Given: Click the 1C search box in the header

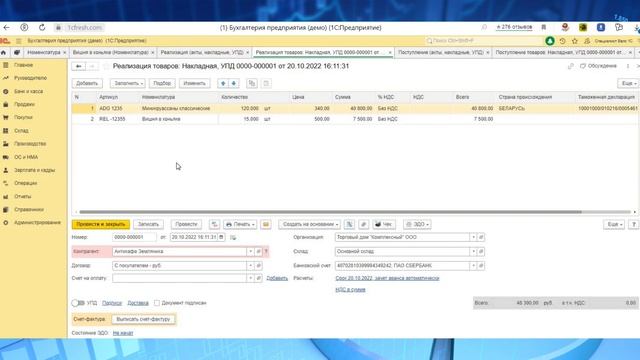Looking at the screenshot, I should coord(484,41).
